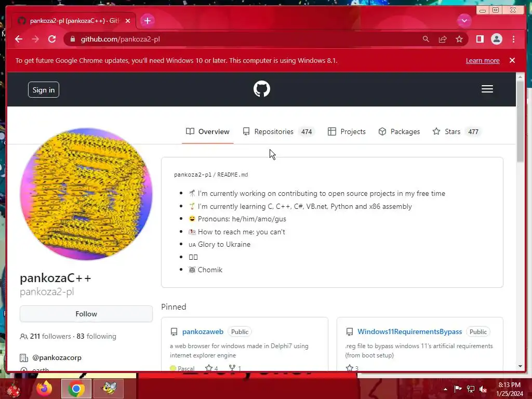Open the taskbar clock and date
Image resolution: width=532 pixels, height=399 pixels.
point(510,389)
